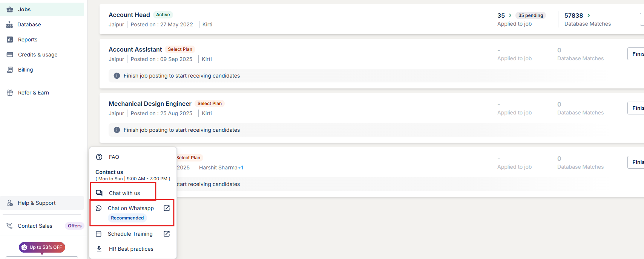644x259 pixels.
Task: Open Contact Sales in the sidebar
Action: click(35, 226)
